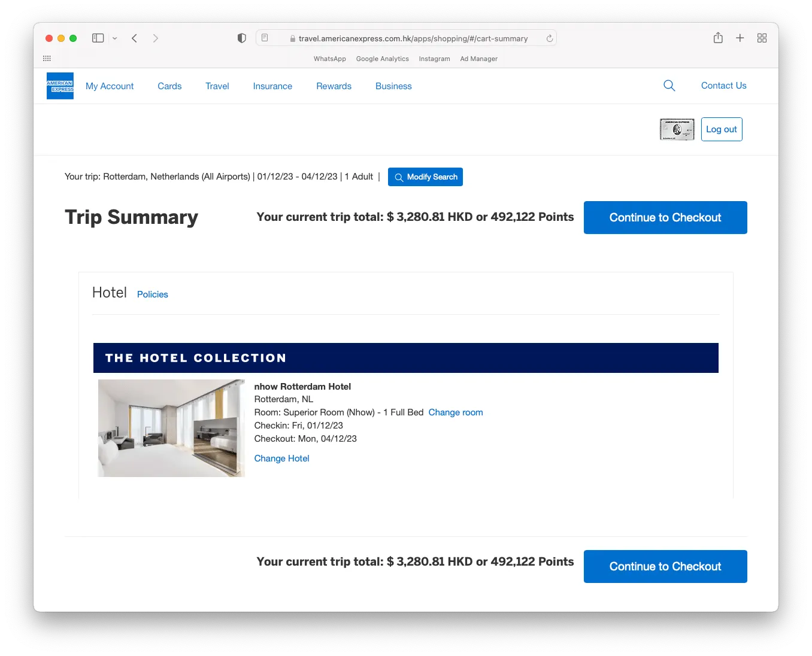Open the Ad Manager bookmark

(x=479, y=59)
